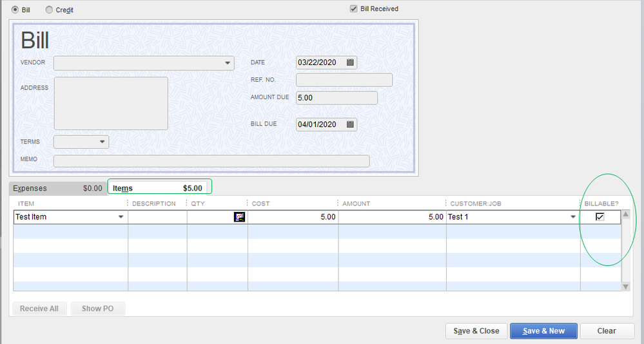Click the DESCRIPTION column header
This screenshot has width=644, height=344.
154,204
